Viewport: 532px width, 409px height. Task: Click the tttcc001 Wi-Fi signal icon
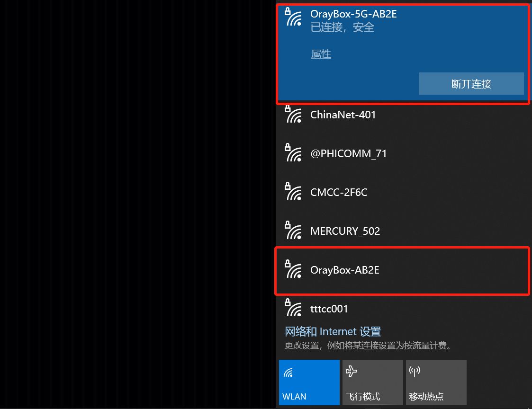[293, 308]
